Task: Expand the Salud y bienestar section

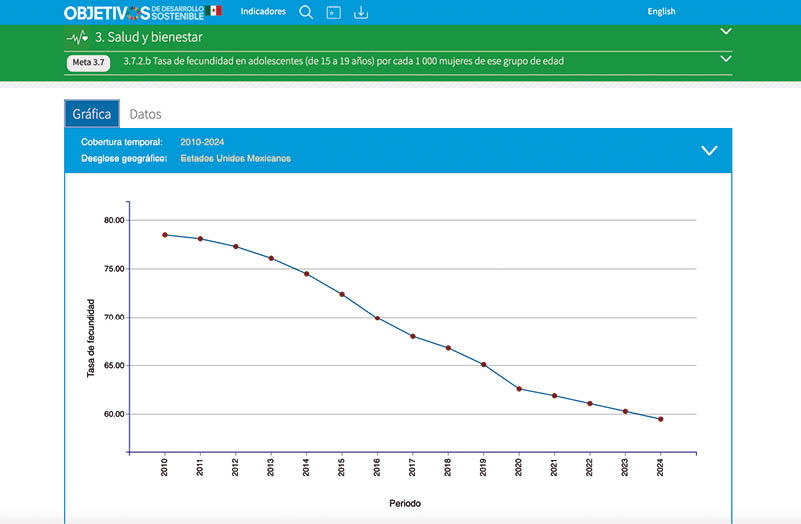Action: (x=725, y=32)
